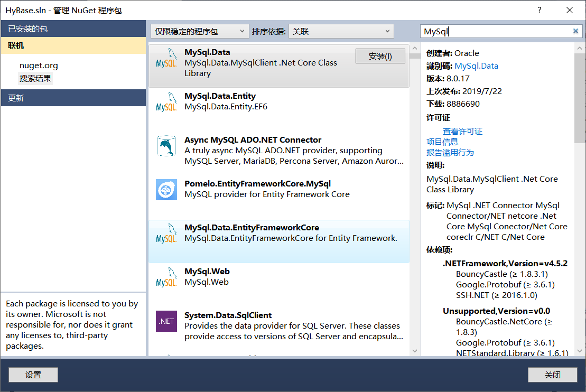Screen dimensions: 586x392
Task: Click the details pane scroll-up arrow
Action: click(580, 49)
